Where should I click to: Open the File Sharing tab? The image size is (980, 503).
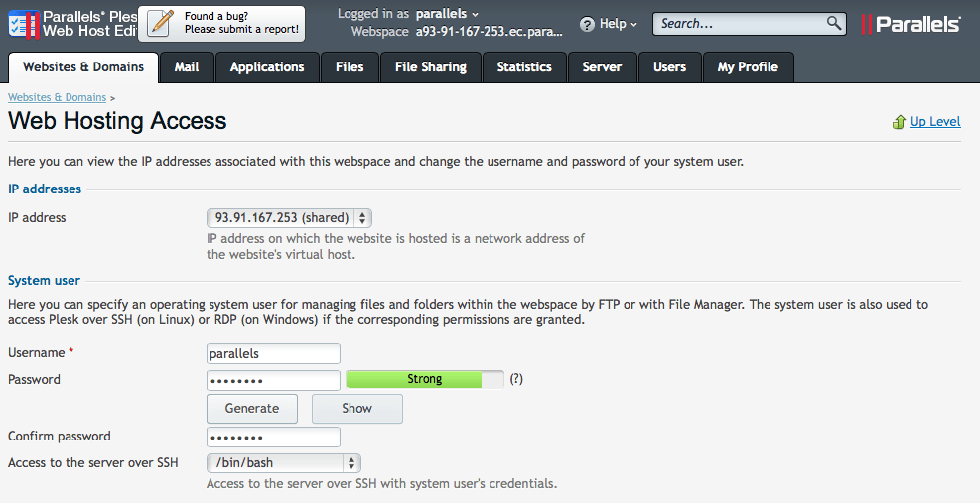coord(431,67)
